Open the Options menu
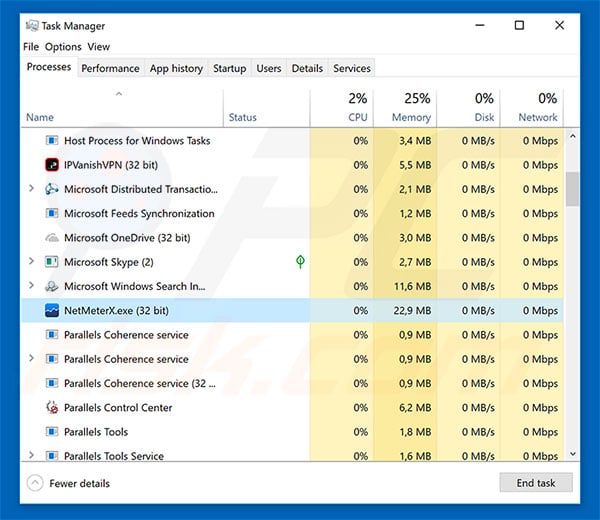This screenshot has width=600, height=520. (x=63, y=47)
